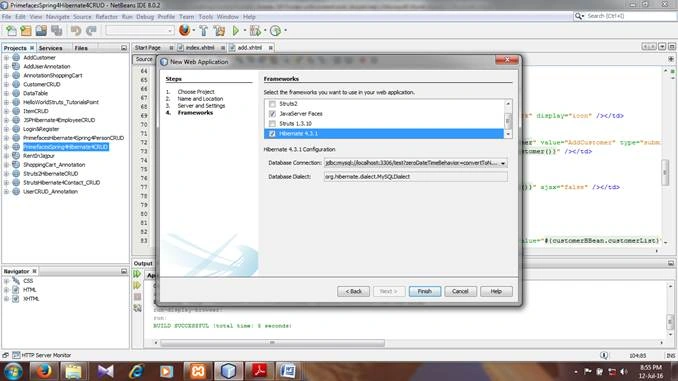Click the frameworks list scrollbar down arrow
This screenshot has height=381, width=678.
tap(508, 134)
